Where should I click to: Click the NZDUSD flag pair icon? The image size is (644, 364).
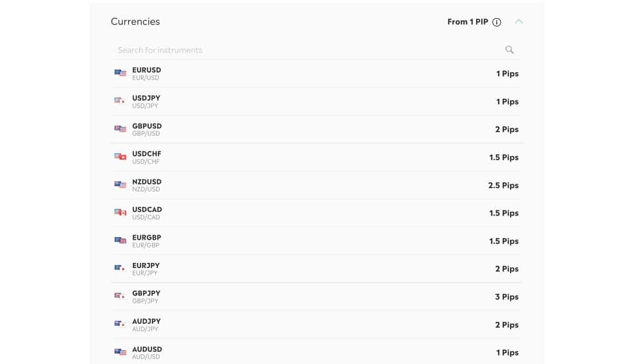(120, 185)
